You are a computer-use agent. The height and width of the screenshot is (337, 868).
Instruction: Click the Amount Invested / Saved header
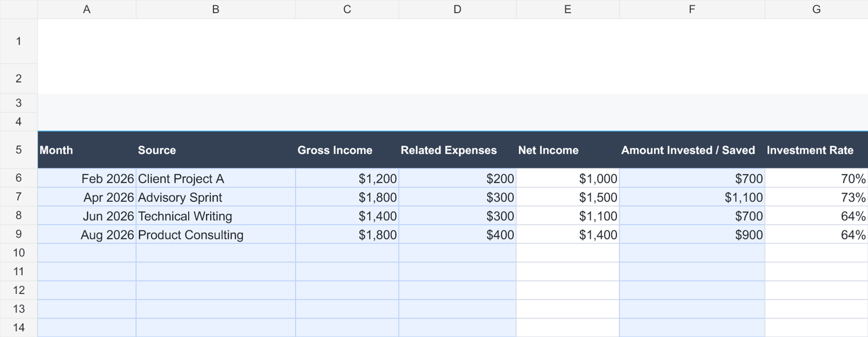(x=692, y=150)
